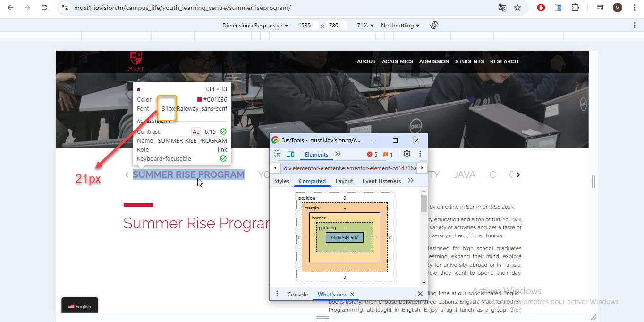This screenshot has width=644, height=322.
Task: Open site information icon in address bar
Action: point(65,8)
